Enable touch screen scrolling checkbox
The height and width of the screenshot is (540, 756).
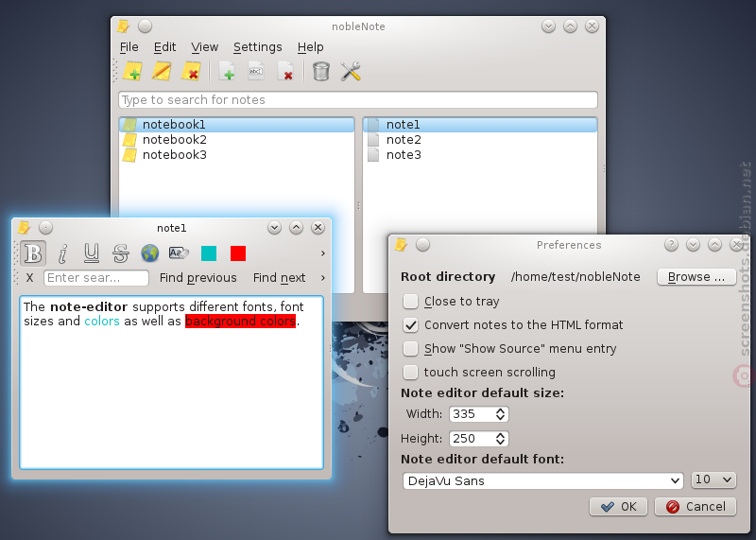coord(411,373)
